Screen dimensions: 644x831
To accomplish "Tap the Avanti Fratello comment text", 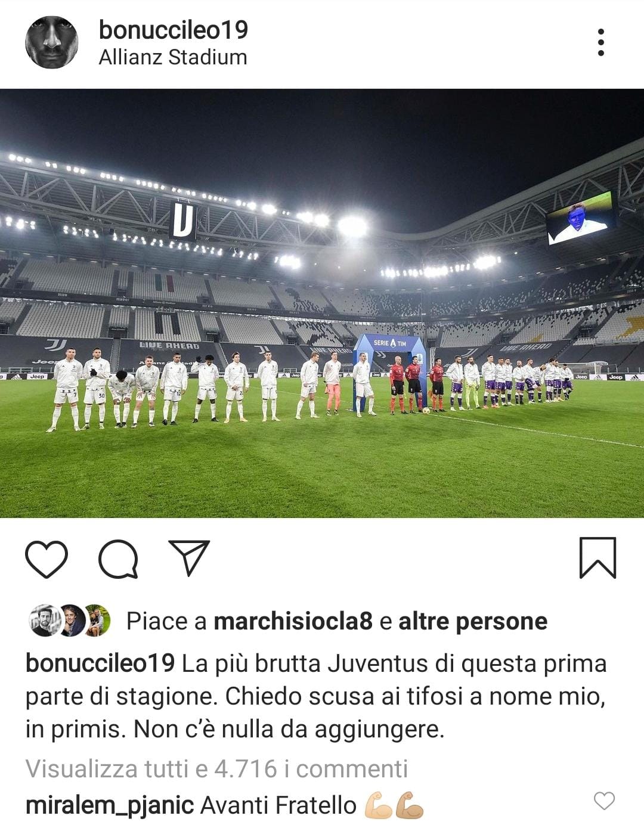I will 278,805.
